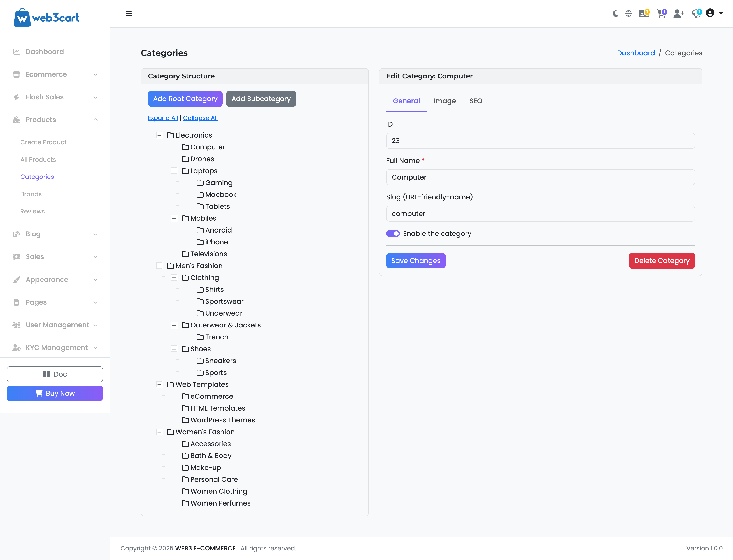Viewport: 733px width, 560px height.
Task: Toggle dark mode moon icon
Action: coord(615,14)
